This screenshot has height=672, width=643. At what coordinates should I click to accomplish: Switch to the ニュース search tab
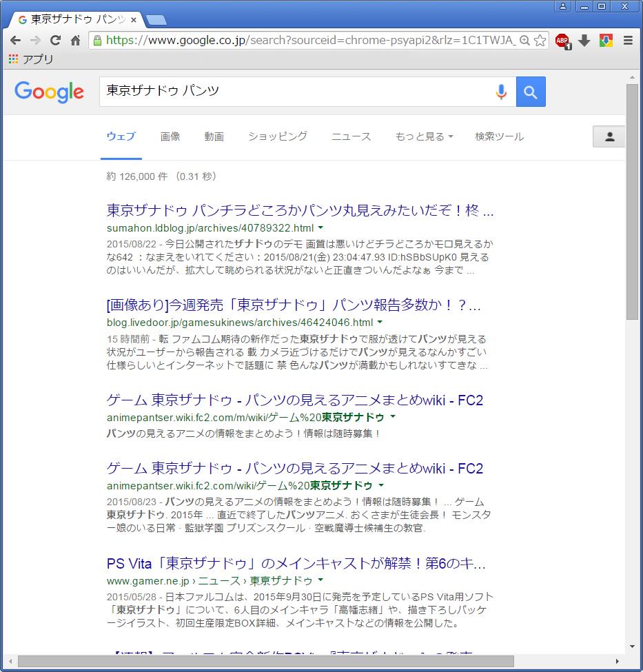(x=351, y=136)
